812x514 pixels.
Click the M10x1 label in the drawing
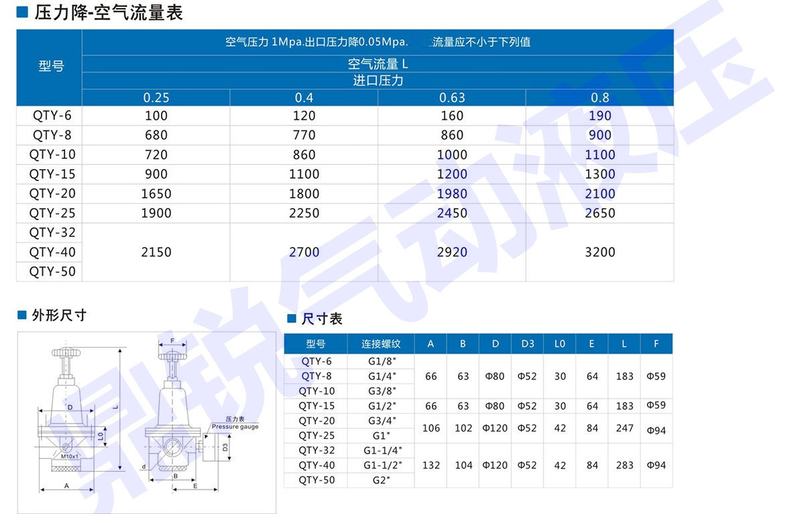70,456
